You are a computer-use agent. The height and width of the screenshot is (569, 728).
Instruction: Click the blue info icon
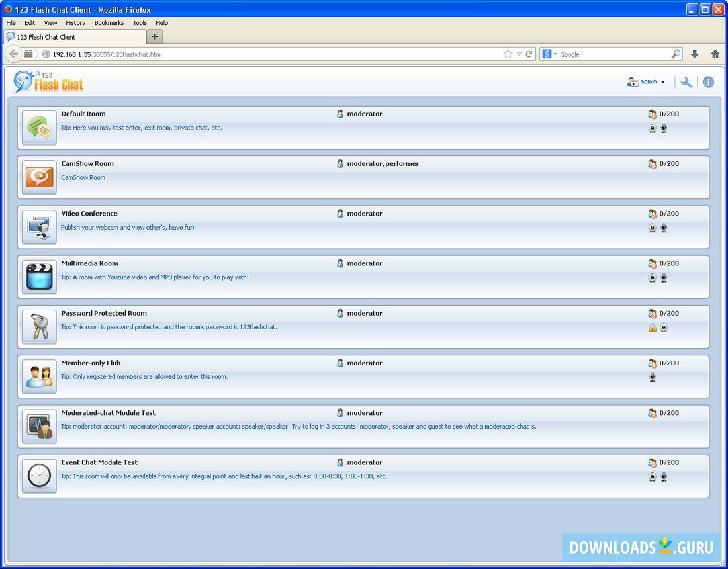[708, 82]
